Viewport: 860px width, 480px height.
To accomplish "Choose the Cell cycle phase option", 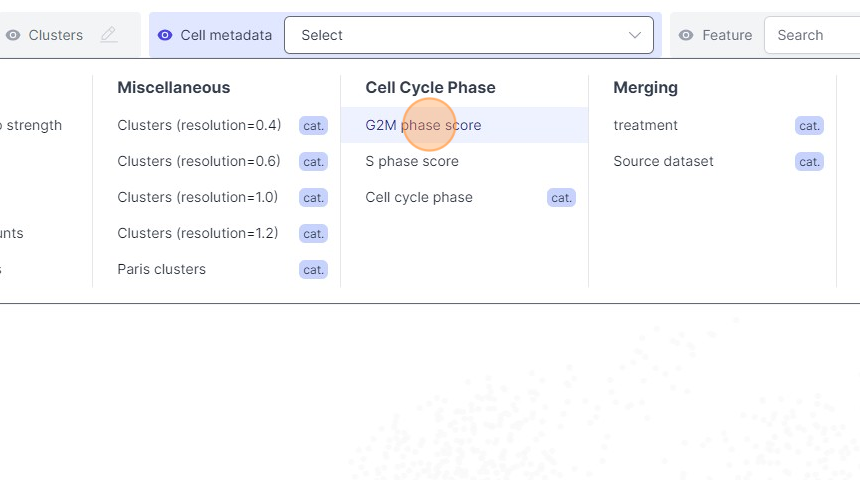I will (x=419, y=197).
